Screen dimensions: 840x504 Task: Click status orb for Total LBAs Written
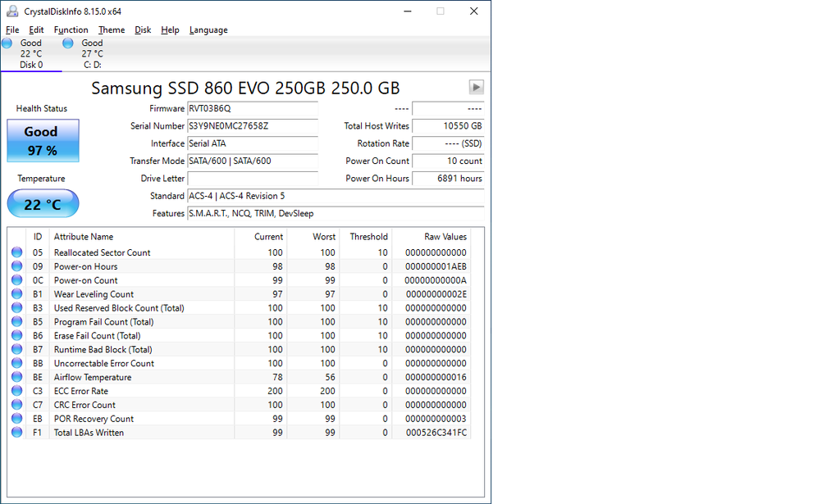click(x=17, y=433)
